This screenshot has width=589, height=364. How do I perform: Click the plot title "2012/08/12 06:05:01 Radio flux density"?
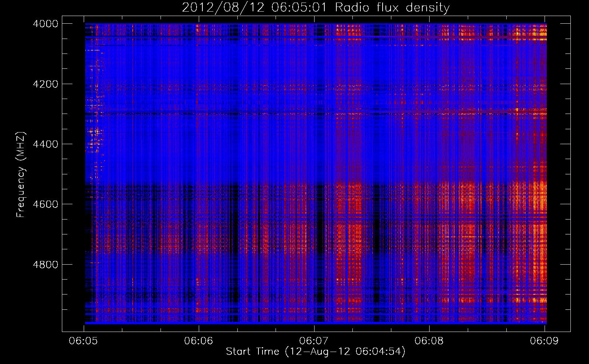tap(316, 7)
